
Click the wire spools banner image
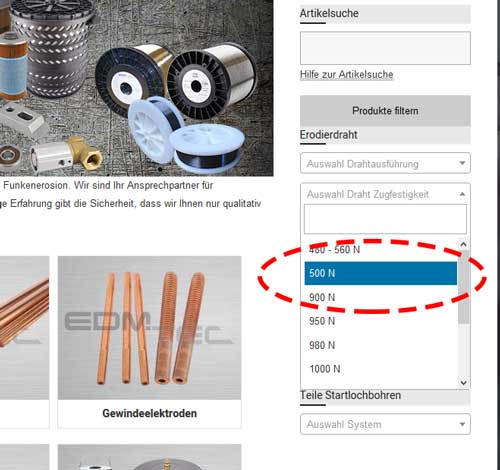(137, 88)
